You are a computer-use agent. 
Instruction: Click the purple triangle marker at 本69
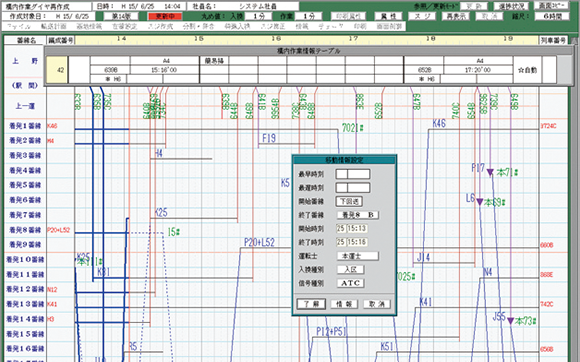[480, 202]
